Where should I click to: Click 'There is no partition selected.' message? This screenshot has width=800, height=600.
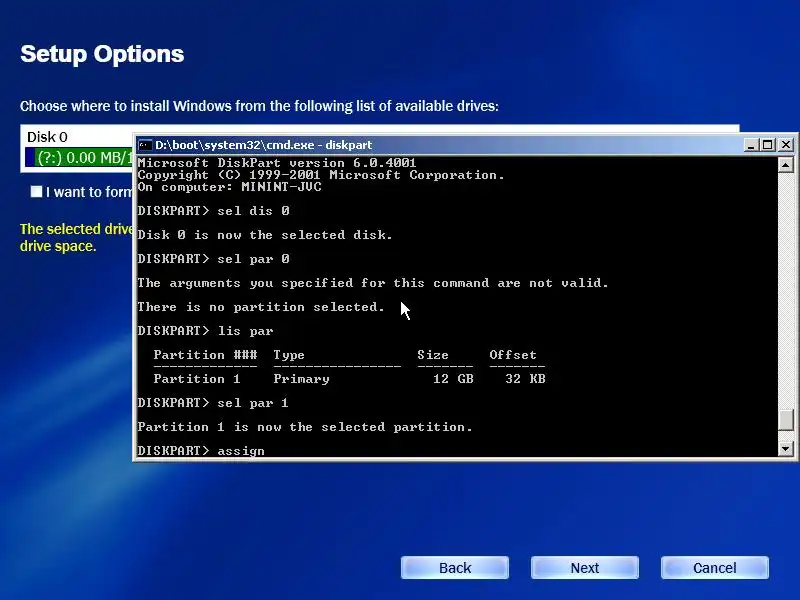(261, 307)
